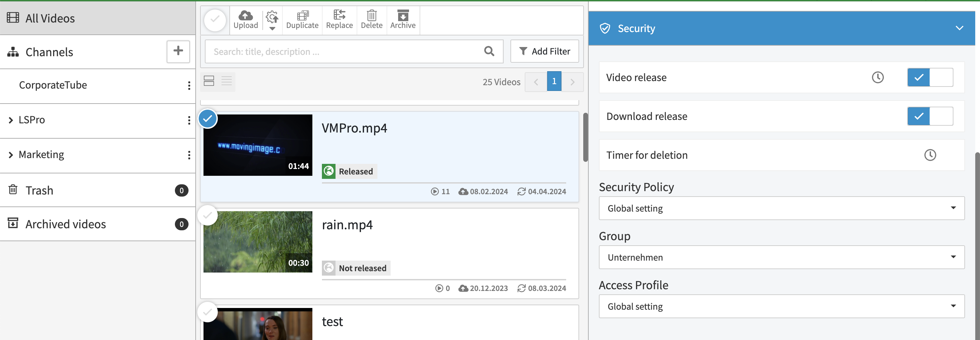Click the Archived videos box icon
Viewport: 980px width, 340px height.
click(13, 223)
